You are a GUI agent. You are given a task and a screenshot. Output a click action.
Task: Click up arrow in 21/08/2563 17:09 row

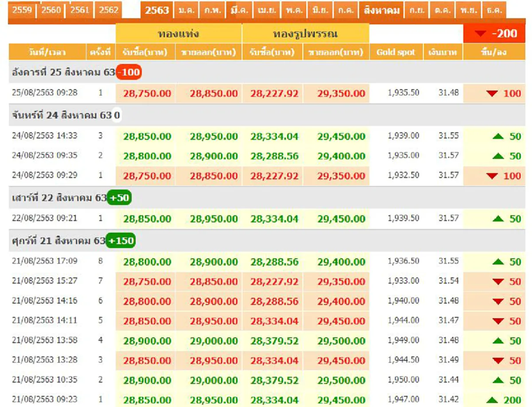click(498, 262)
